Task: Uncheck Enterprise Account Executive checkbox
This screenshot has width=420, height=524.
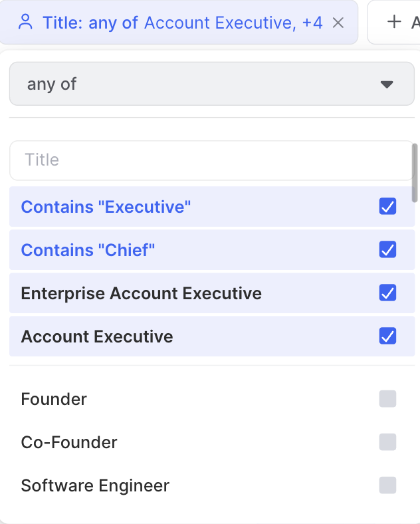Action: (387, 293)
